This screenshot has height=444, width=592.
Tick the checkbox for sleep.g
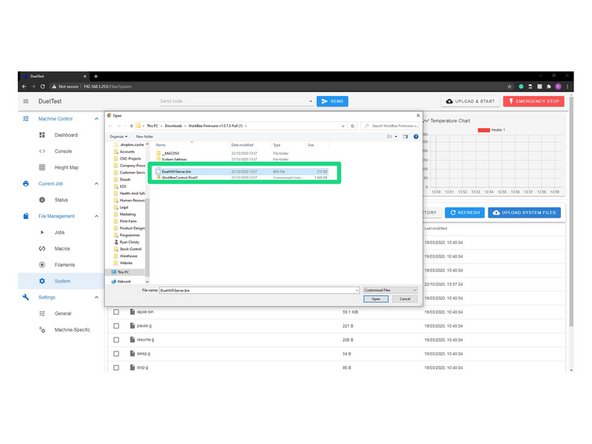(x=116, y=354)
